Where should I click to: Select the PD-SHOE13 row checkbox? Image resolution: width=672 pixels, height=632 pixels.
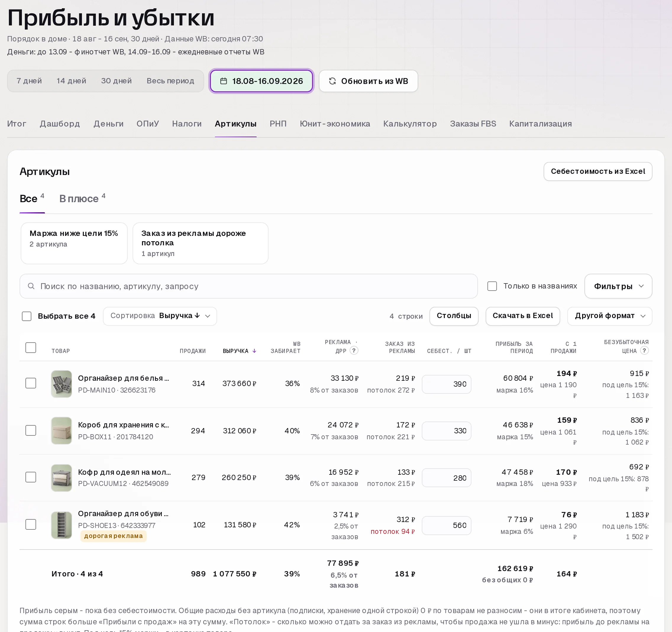(x=31, y=524)
